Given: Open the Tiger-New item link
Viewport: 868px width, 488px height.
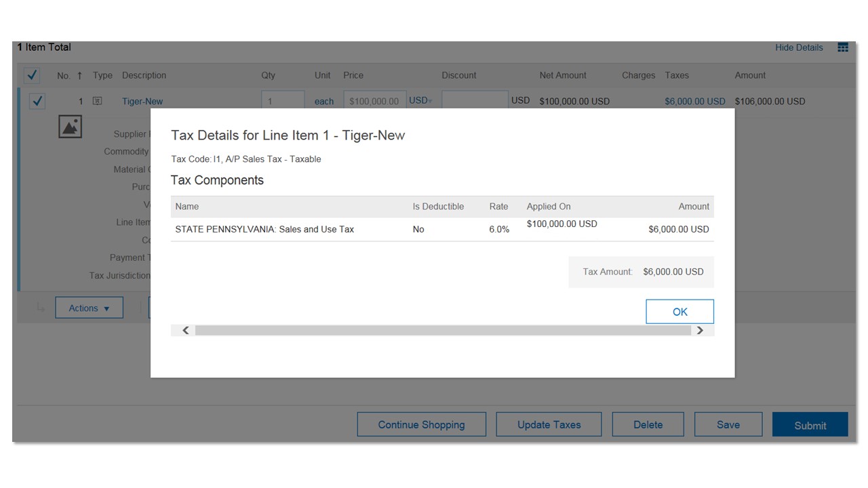Looking at the screenshot, I should [142, 102].
